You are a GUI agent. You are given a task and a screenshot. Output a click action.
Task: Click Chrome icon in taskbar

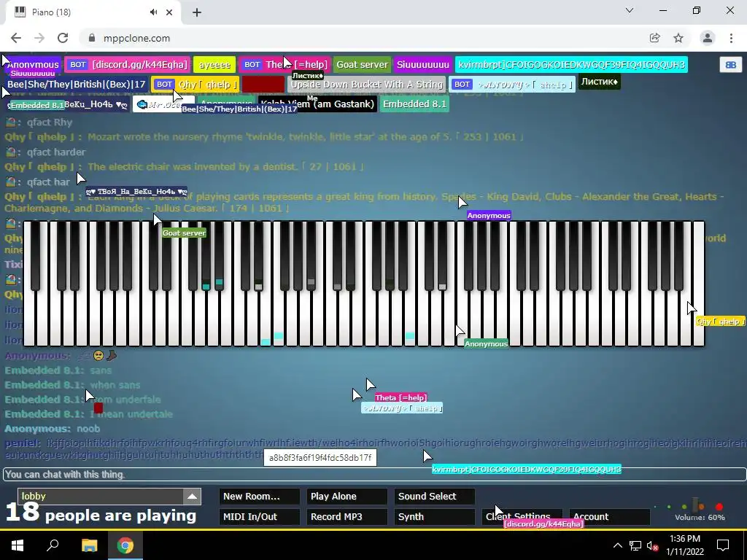pos(125,545)
